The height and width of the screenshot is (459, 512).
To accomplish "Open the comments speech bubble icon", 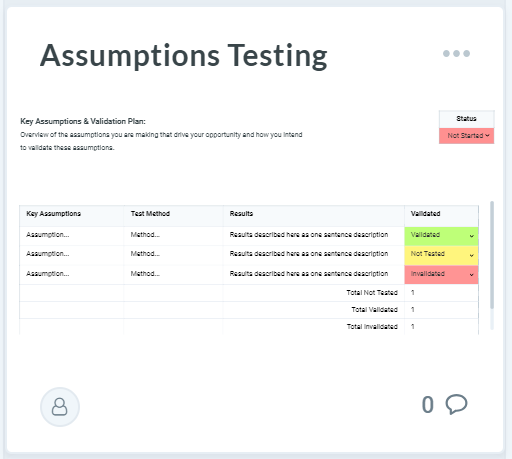I will 456,404.
